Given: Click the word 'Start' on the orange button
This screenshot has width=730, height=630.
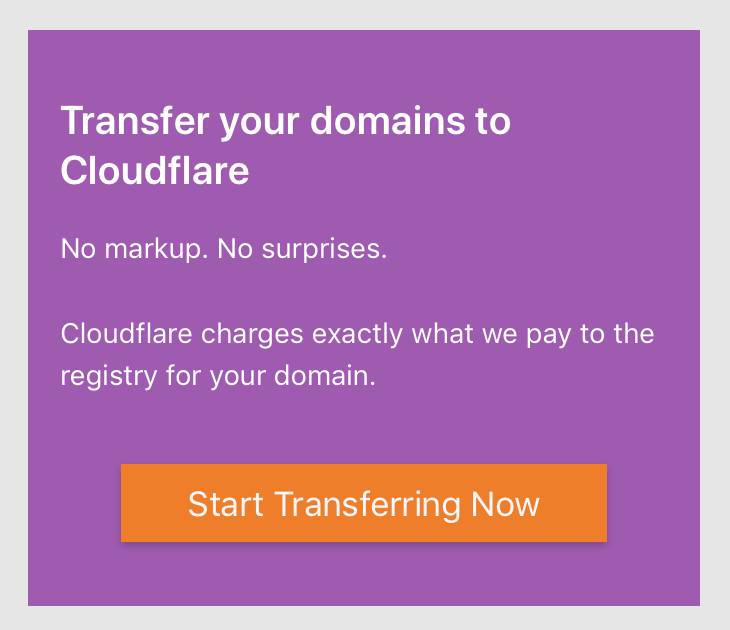Looking at the screenshot, I should tap(226, 504).
